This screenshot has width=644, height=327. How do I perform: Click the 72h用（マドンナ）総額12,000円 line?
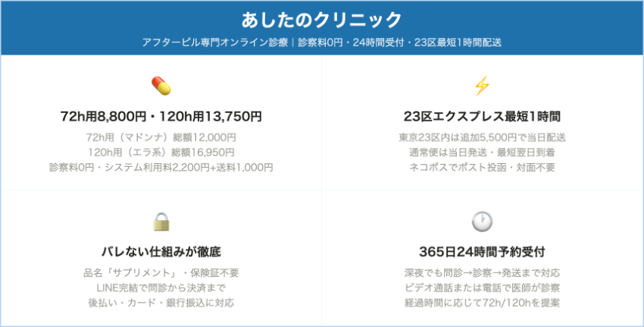tap(161, 137)
